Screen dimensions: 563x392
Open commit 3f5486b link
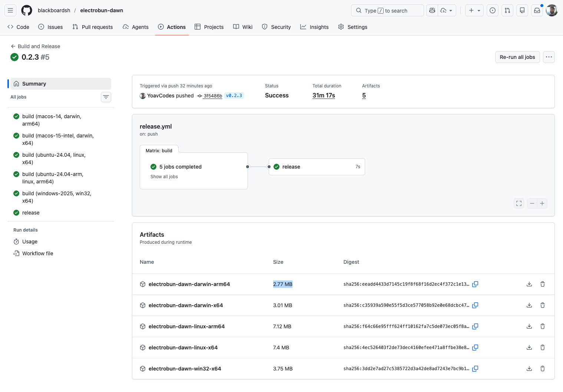pos(213,96)
